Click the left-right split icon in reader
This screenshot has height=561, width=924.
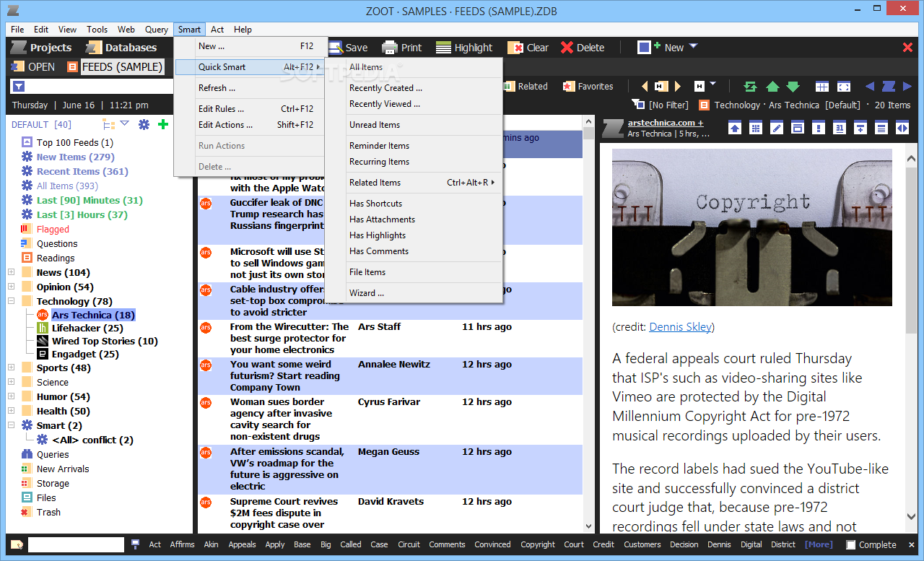[902, 128]
